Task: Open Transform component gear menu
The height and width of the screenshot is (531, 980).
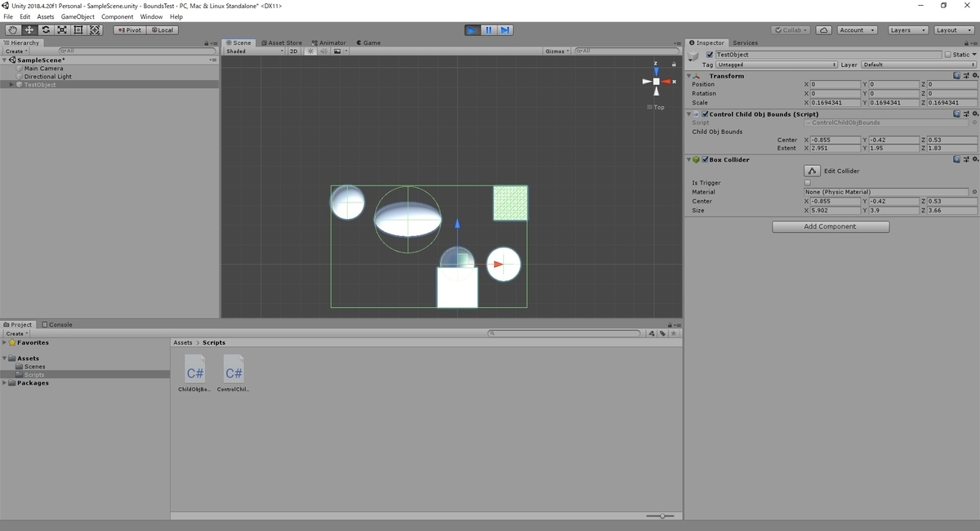Action: click(x=974, y=76)
